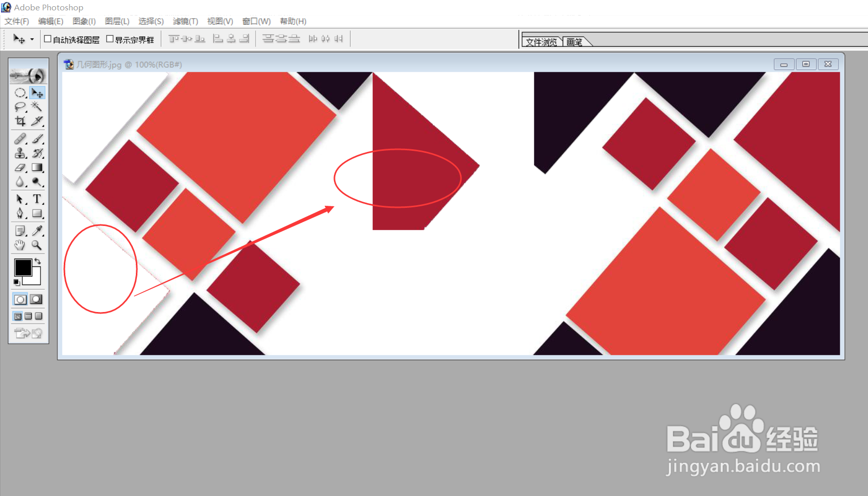The width and height of the screenshot is (868, 496).
Task: Swap foreground and background colors
Action: pyautogui.click(x=38, y=261)
